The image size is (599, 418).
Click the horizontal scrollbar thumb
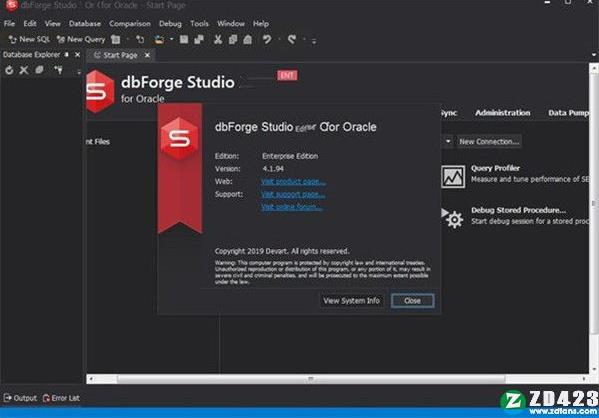point(311,379)
